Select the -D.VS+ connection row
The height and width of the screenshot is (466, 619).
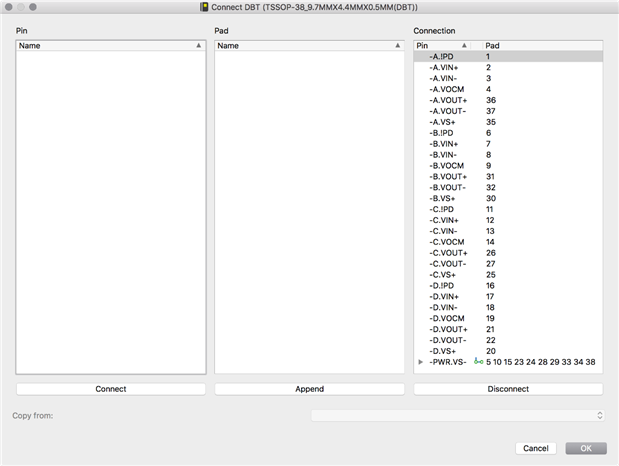508,351
